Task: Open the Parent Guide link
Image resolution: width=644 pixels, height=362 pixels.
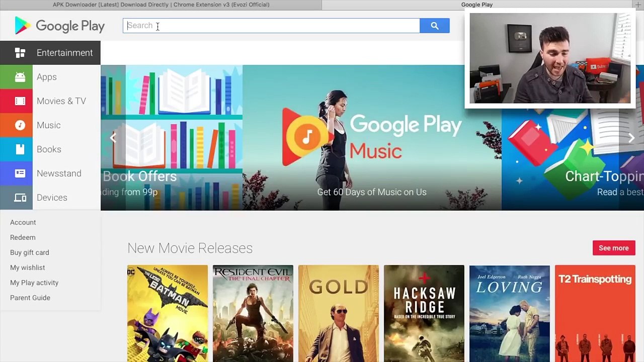Action: pos(30,298)
